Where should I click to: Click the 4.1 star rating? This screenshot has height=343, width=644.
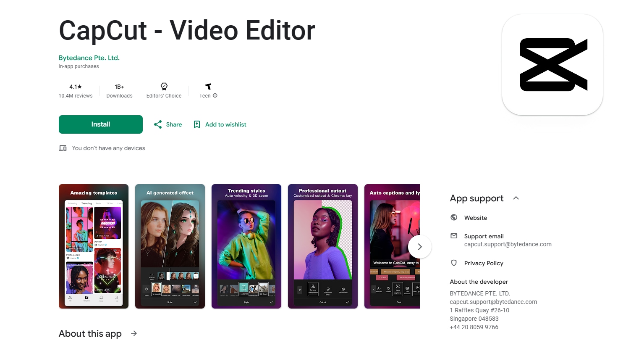pos(76,87)
